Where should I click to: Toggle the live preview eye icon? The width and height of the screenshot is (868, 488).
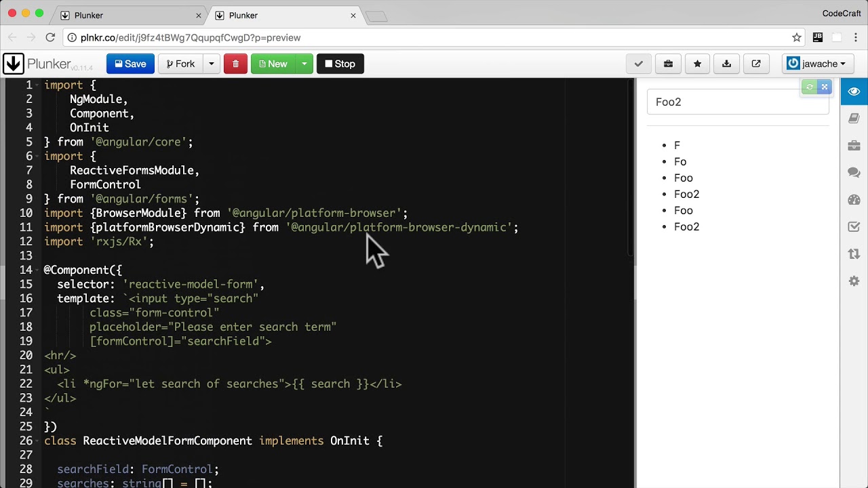pos(854,91)
